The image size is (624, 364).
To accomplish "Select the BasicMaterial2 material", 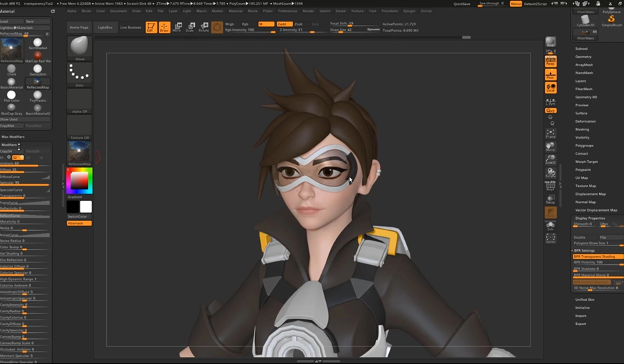I will pos(37,110).
